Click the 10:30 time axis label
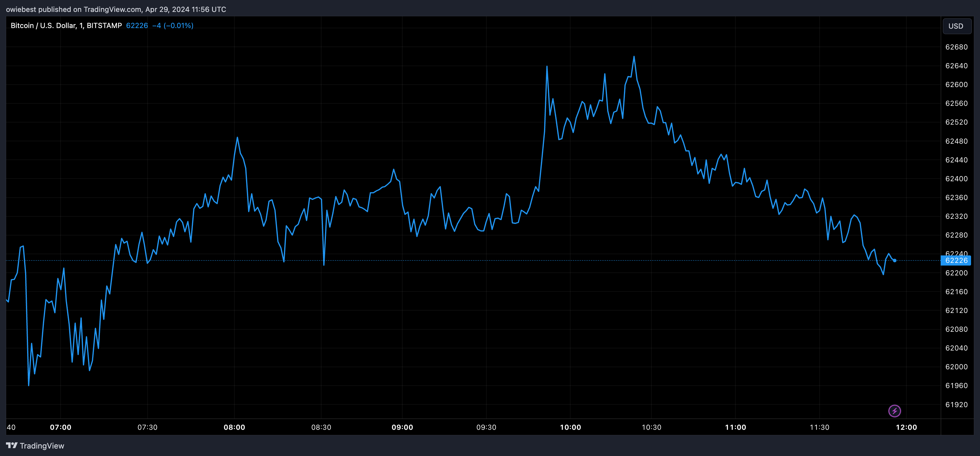 (651, 427)
